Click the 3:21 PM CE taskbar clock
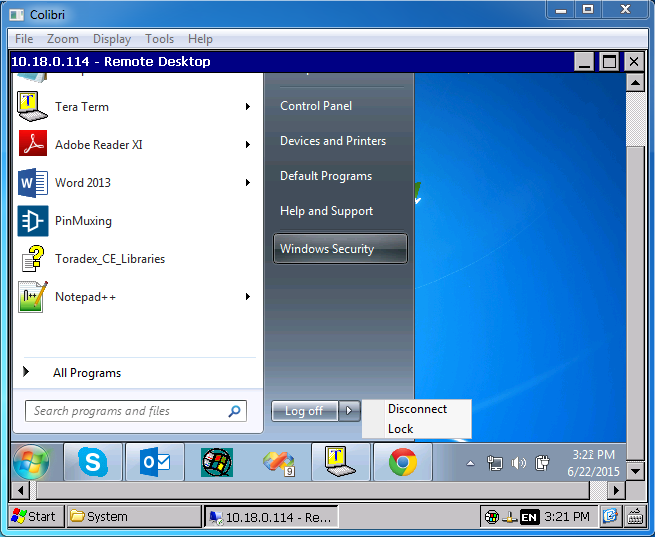 pos(567,517)
